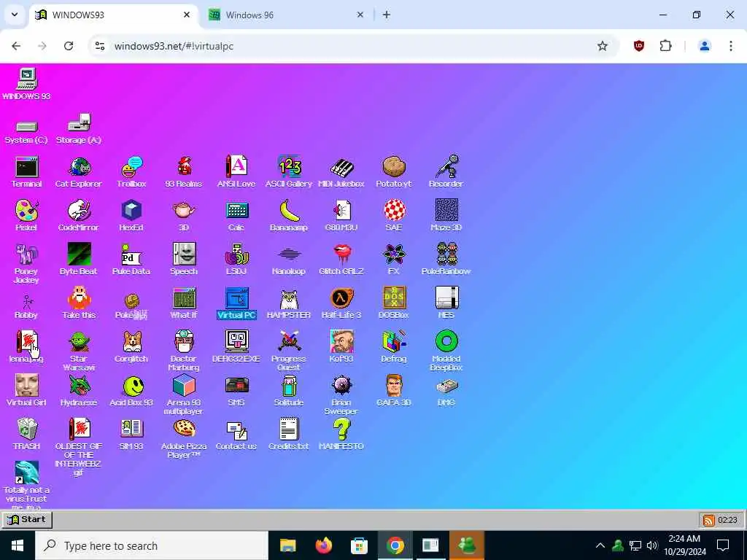Click the Windows 93 Start button
The width and height of the screenshot is (747, 560).
point(27,519)
